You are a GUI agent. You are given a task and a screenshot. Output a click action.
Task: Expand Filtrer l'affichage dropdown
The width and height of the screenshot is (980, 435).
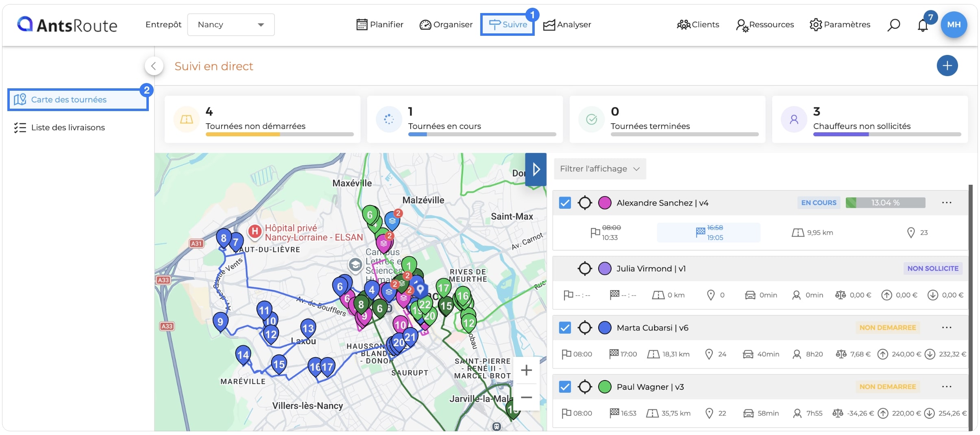600,169
